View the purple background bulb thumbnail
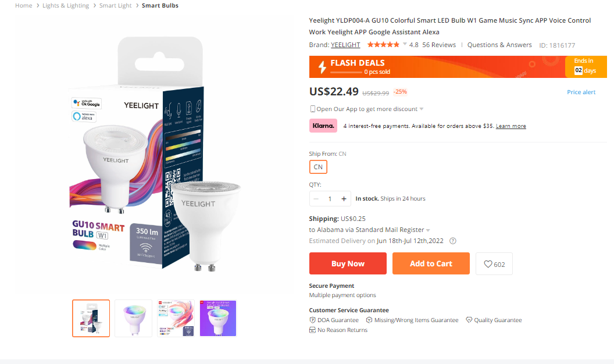Viewport: 614px width, 364px height. click(218, 318)
